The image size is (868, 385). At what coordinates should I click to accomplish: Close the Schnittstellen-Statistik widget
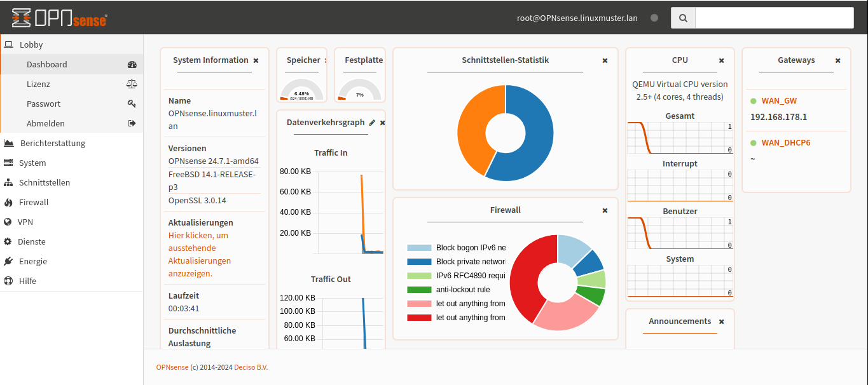point(605,60)
